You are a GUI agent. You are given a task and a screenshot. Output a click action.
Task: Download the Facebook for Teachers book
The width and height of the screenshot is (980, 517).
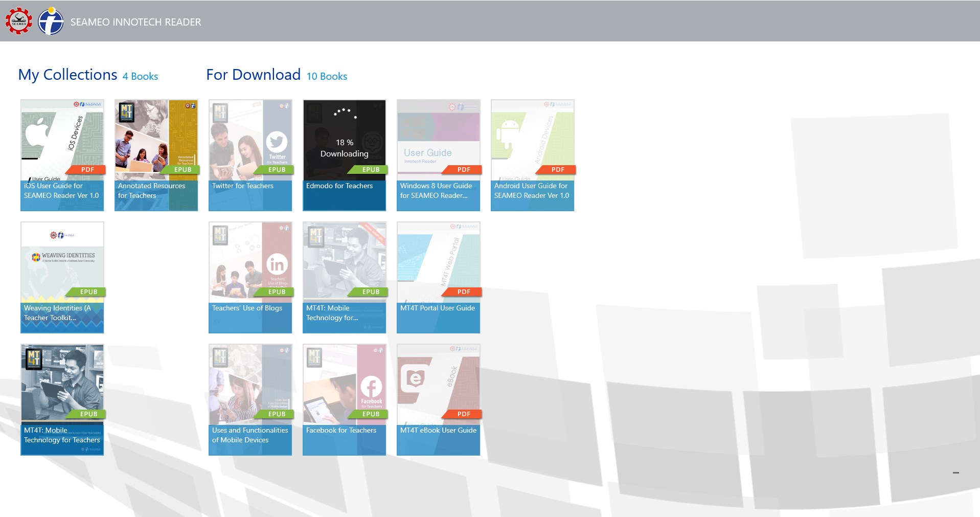point(345,399)
